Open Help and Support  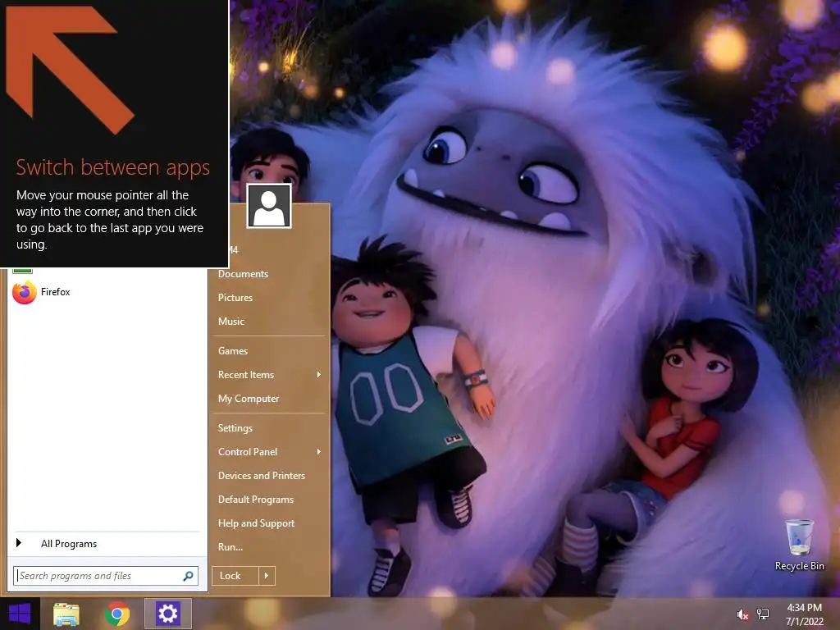[x=256, y=523]
